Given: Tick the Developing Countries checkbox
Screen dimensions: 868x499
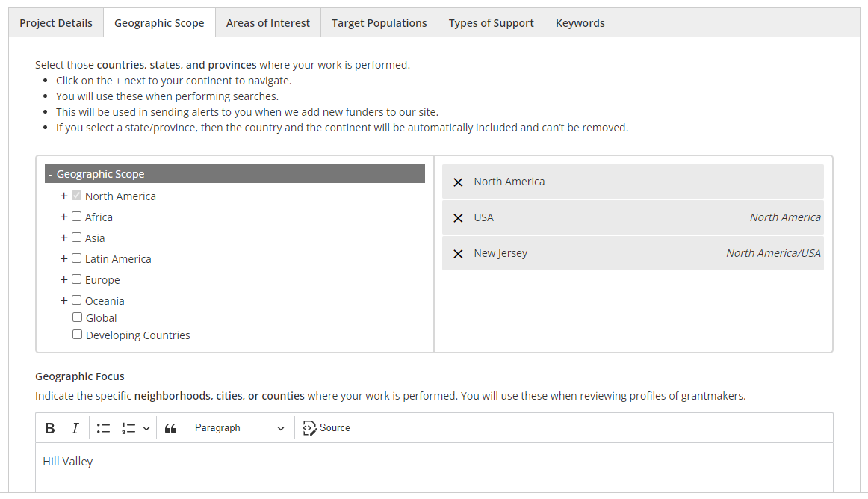Looking at the screenshot, I should click(x=77, y=335).
